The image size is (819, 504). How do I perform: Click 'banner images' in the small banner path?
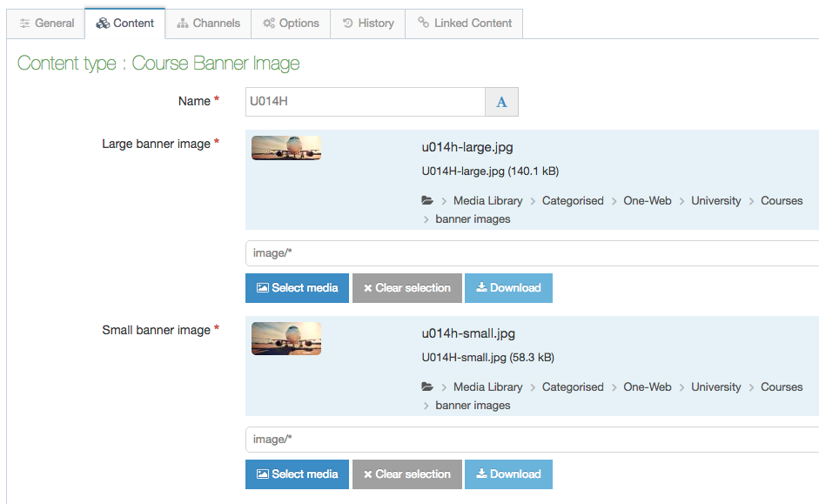pyautogui.click(x=473, y=406)
